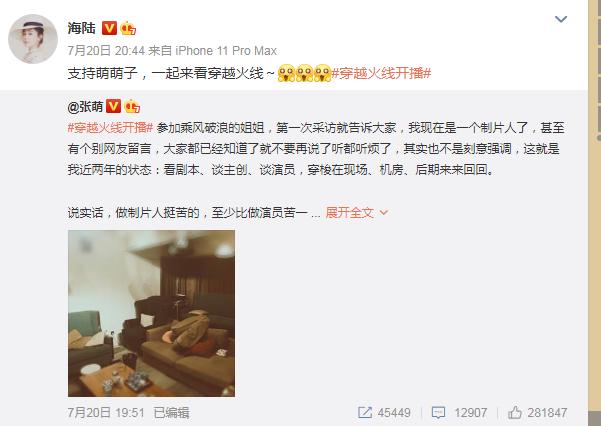Viewport: 601px width, 426px height.
Task: Click the verified V badge beside 海陆
Action: [109, 28]
